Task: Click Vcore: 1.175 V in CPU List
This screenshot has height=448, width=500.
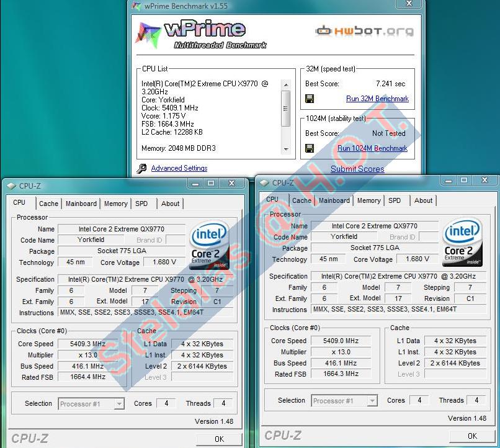Action: 164,116
